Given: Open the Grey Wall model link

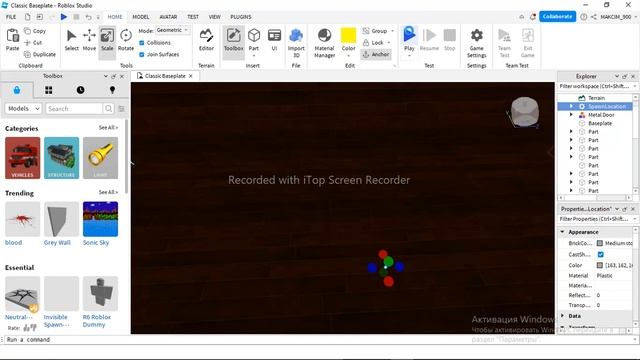Looking at the screenshot, I should (57, 242).
